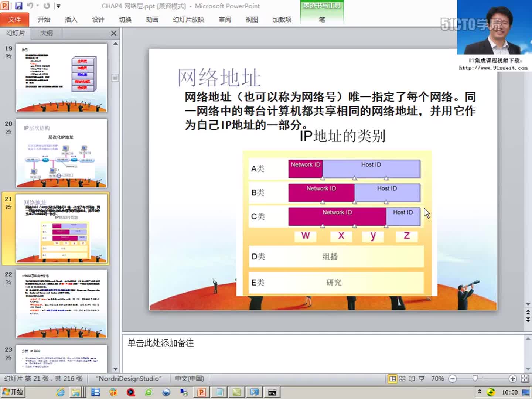
Task: Click thumbnail pane scroll-down arrow
Action: [x=116, y=369]
